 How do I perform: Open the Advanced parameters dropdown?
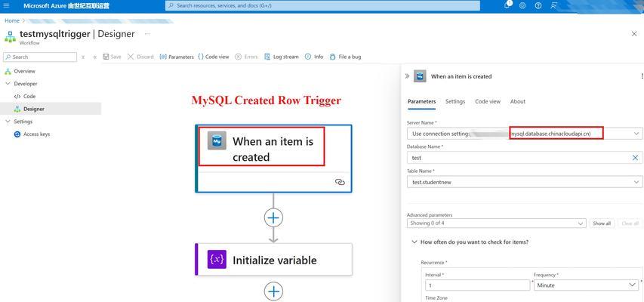tap(497, 223)
